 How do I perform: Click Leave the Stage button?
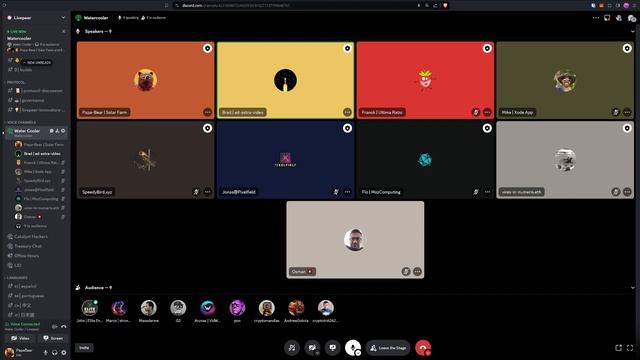(388, 348)
